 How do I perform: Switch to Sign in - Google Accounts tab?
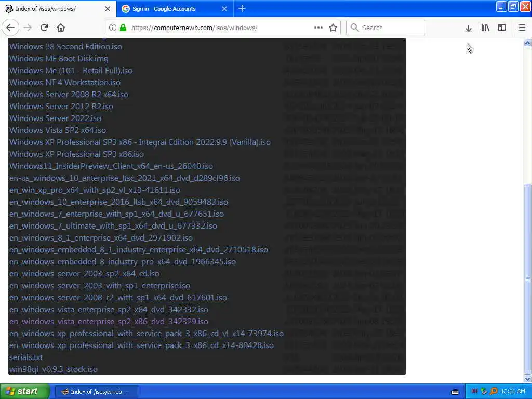coord(175,9)
